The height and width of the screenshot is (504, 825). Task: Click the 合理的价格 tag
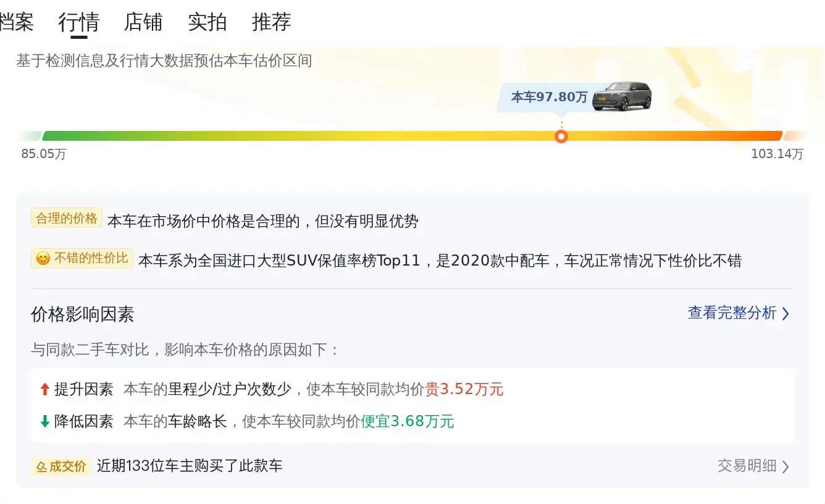tap(67, 218)
